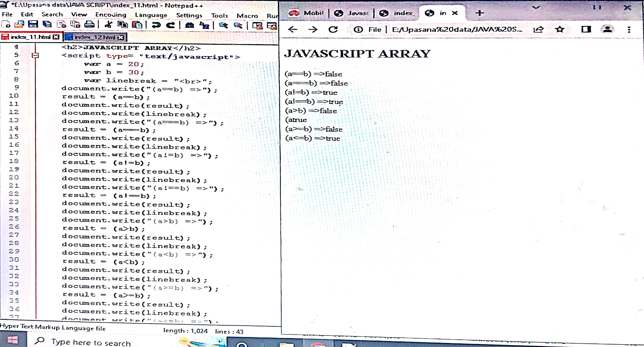Click the Save file toolbar icon
The image size is (644, 347).
(33, 25)
